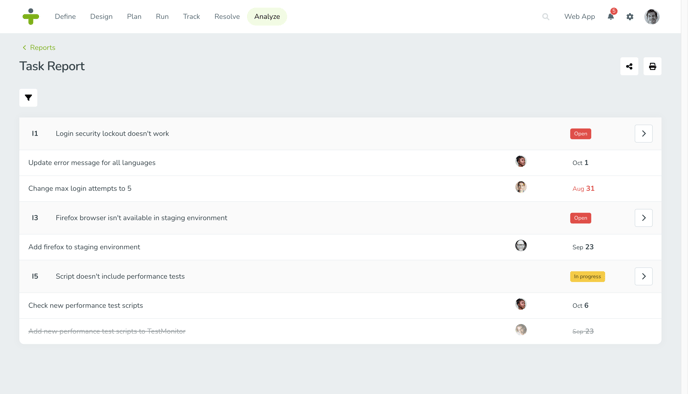Expand issue I1 with its chevron
The image size is (688, 394).
click(x=644, y=133)
